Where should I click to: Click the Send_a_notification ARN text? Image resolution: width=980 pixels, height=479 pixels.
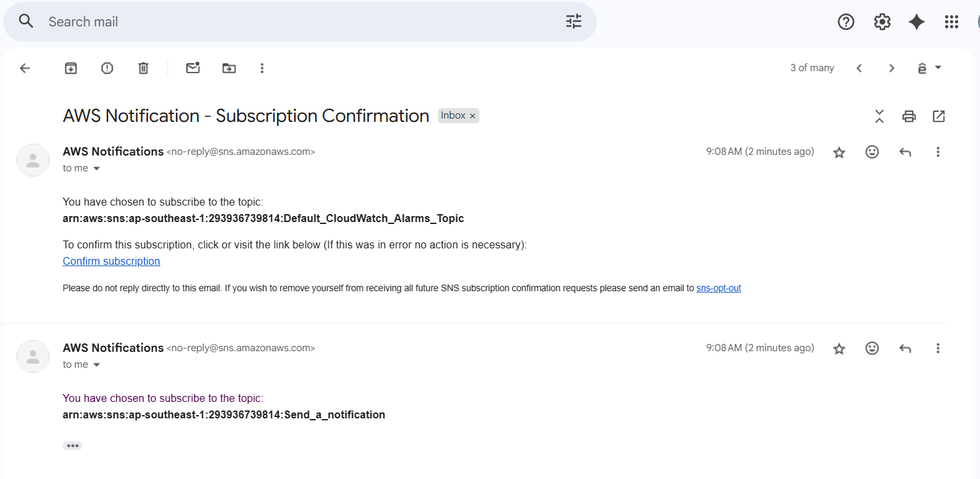pos(224,414)
